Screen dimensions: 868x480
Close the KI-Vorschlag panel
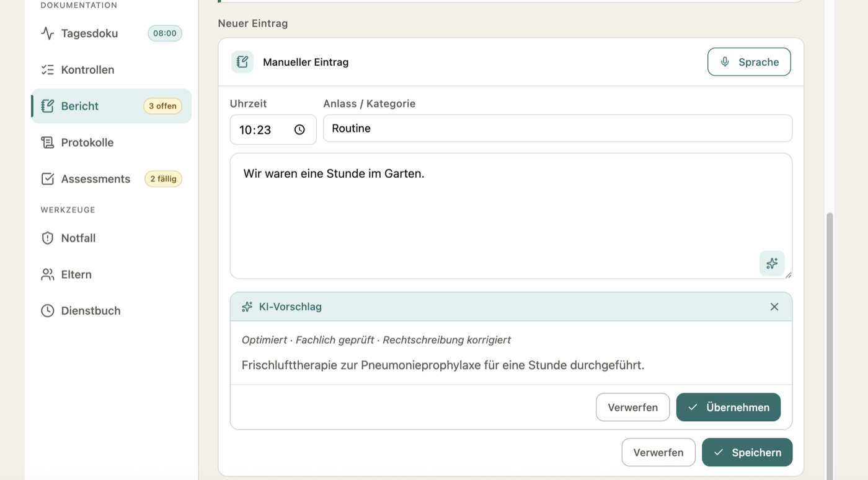click(774, 307)
